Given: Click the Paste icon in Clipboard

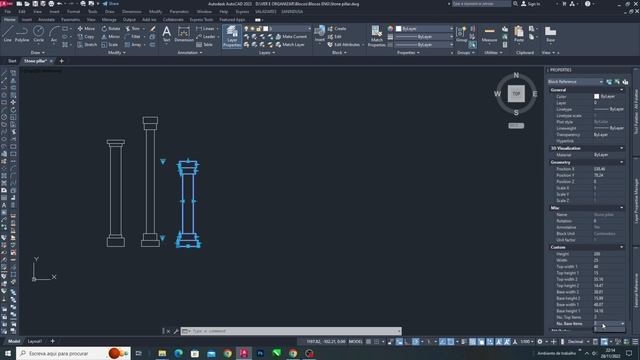Looking at the screenshot, I should (x=519, y=34).
